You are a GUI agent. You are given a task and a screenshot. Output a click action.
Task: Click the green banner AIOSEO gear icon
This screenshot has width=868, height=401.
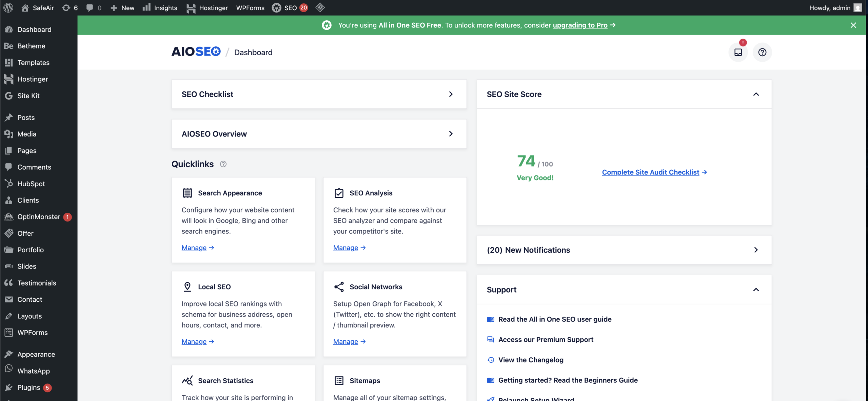pyautogui.click(x=327, y=25)
